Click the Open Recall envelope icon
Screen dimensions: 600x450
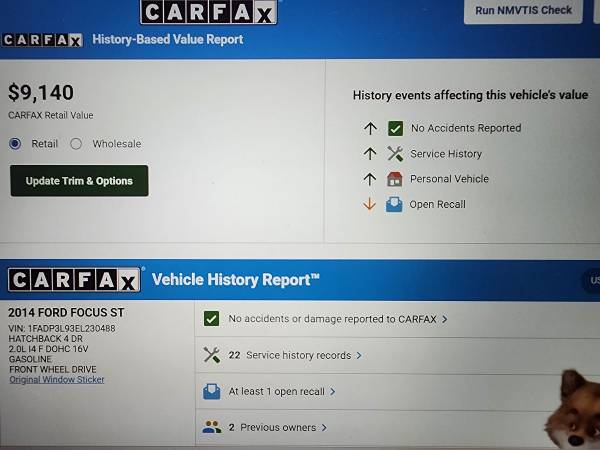[x=395, y=204]
